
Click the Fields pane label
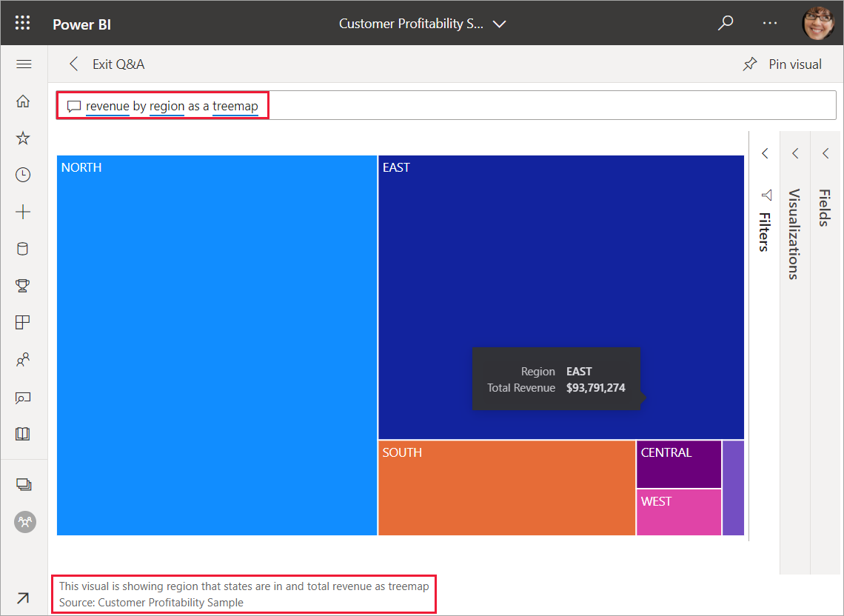[825, 207]
